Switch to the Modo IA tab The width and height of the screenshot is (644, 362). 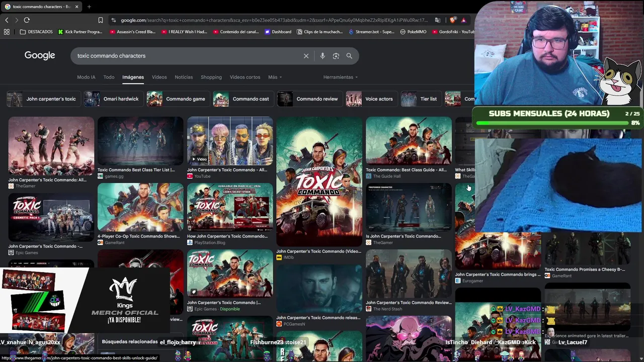coord(86,77)
